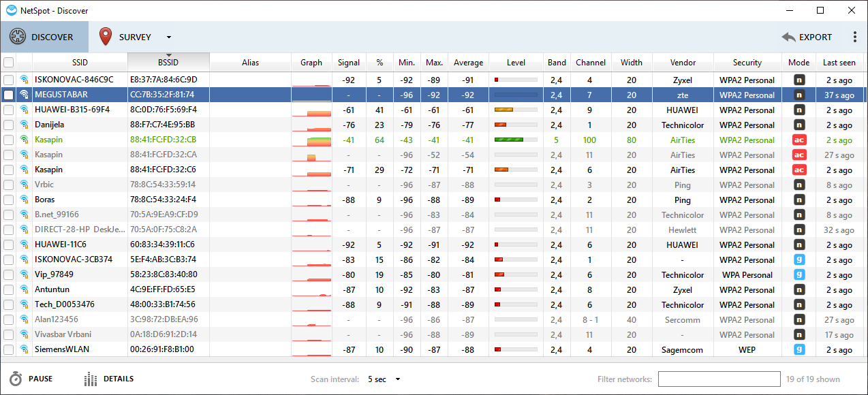This screenshot has height=395, width=868.
Task: Click the NetSpot app logo in title bar
Action: tap(12, 10)
